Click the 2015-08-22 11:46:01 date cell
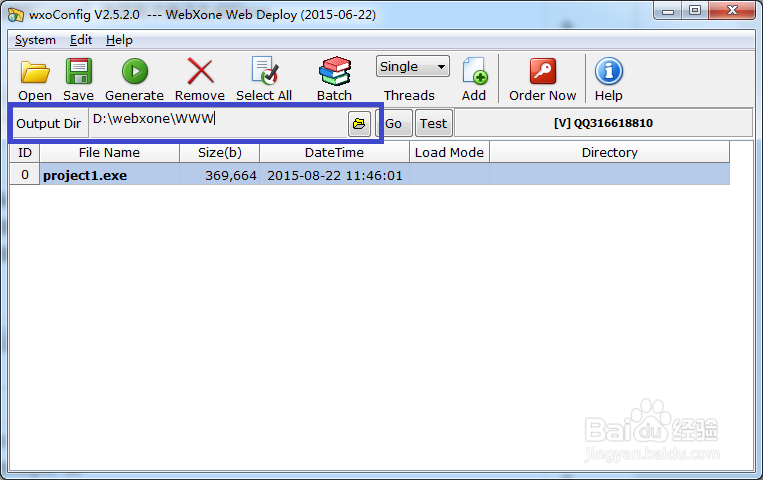Viewport: 763px width, 480px height. click(x=334, y=175)
